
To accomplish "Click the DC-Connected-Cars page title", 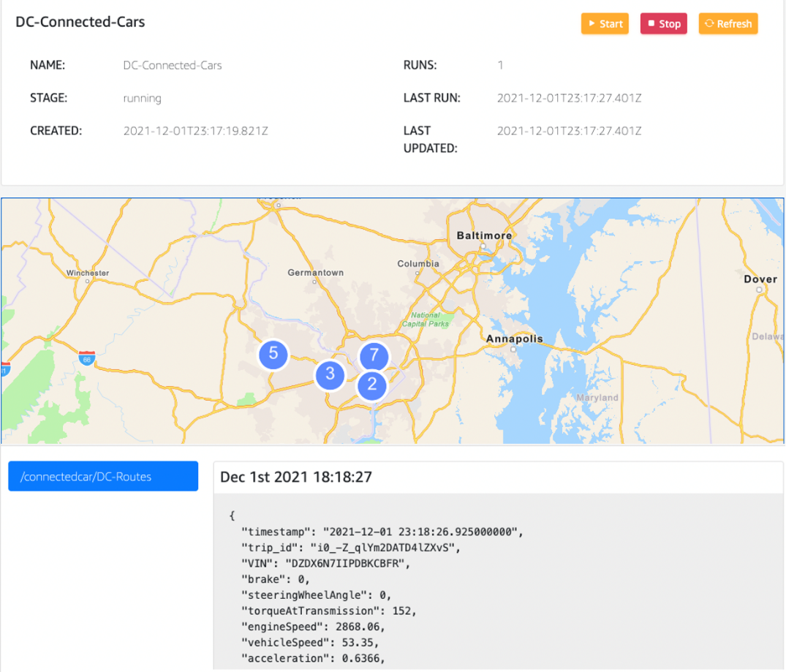I will [80, 21].
